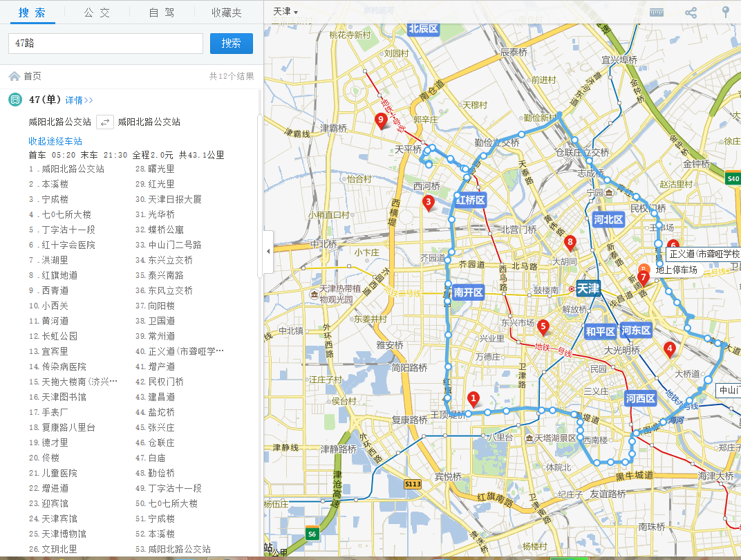
Task: Click the place marker pin tool
Action: tap(725, 12)
